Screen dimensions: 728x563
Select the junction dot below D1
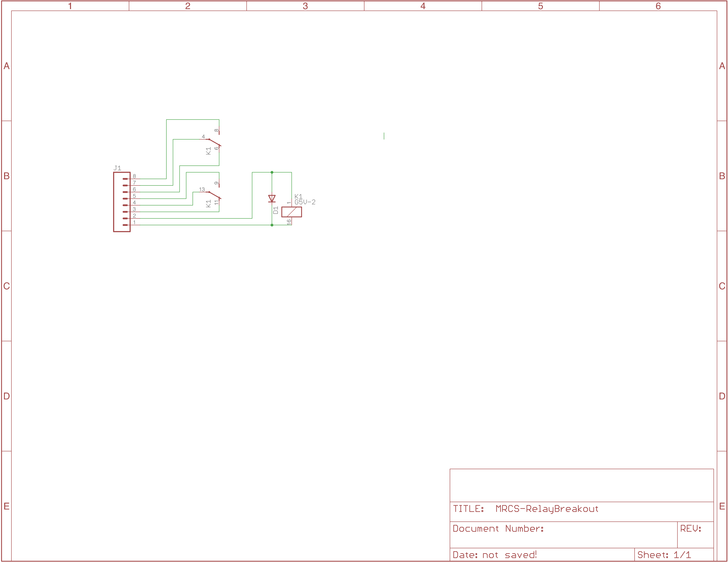coord(272,225)
